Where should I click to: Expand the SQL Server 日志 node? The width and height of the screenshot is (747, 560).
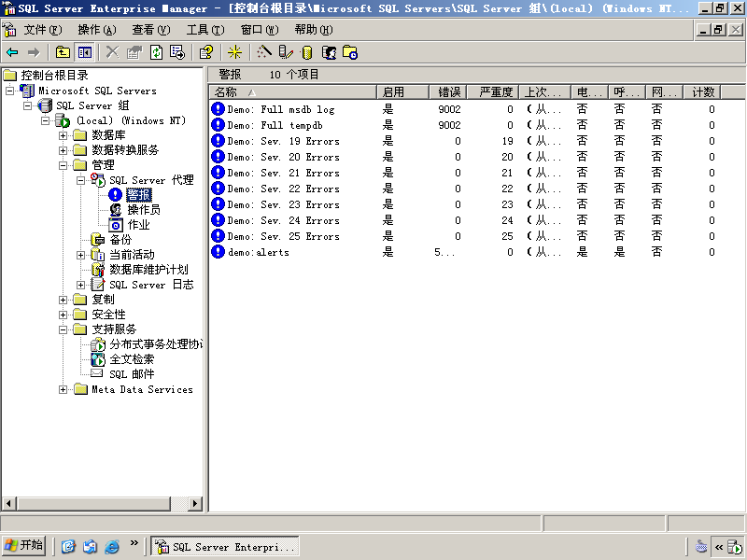[80, 285]
